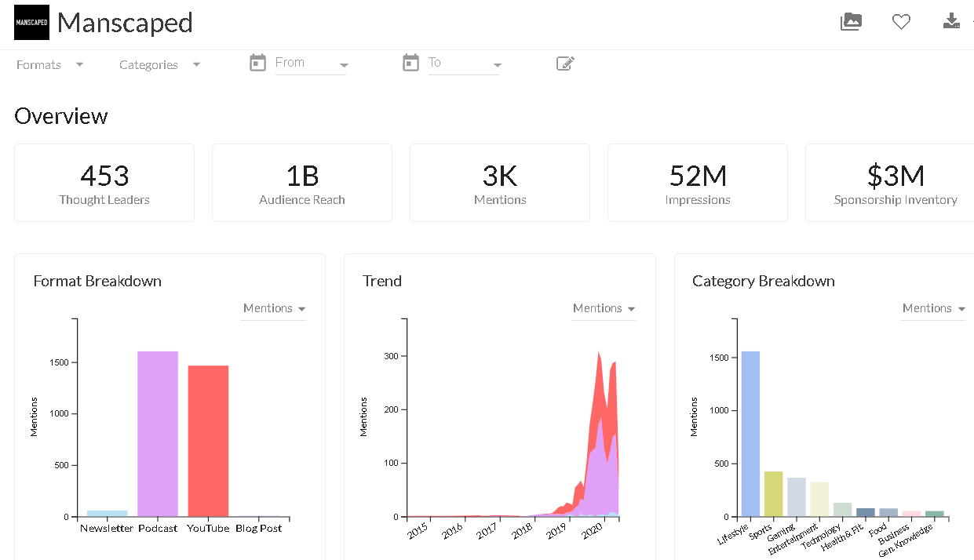Open the image gallery icon in header
Screen dimensions: 974x560
tap(851, 22)
